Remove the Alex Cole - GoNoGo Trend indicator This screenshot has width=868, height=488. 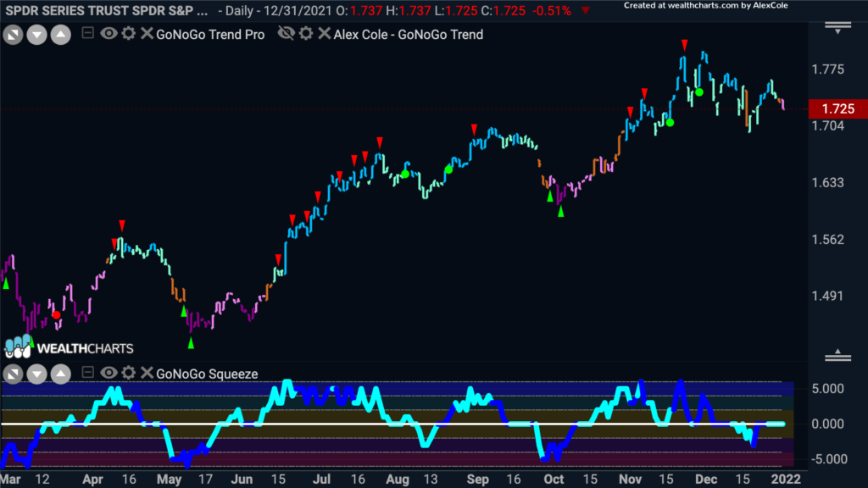point(325,34)
